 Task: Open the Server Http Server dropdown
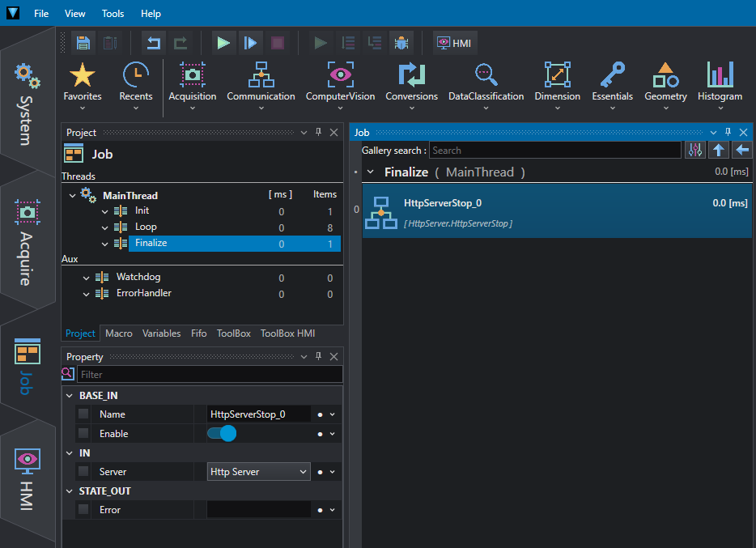click(259, 472)
